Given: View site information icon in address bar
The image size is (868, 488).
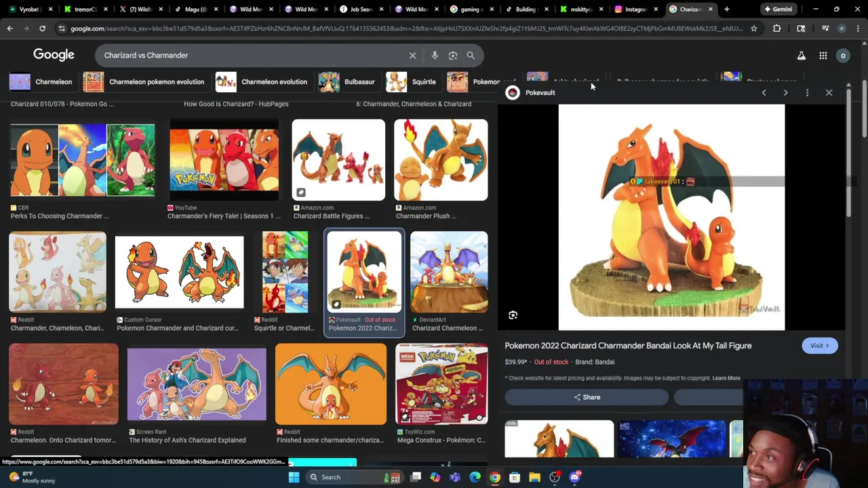Looking at the screenshot, I should point(62,28).
